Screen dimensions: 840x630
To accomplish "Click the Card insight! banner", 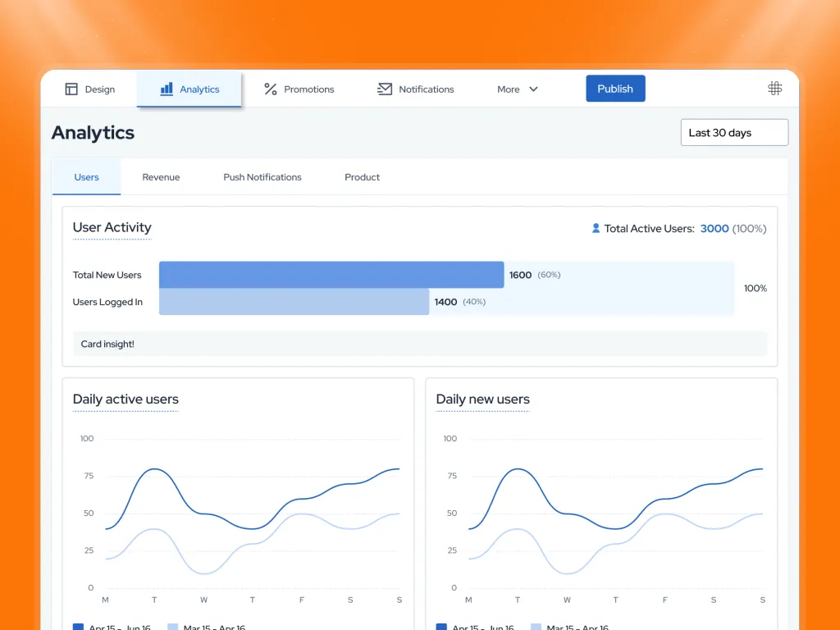I will tap(419, 344).
